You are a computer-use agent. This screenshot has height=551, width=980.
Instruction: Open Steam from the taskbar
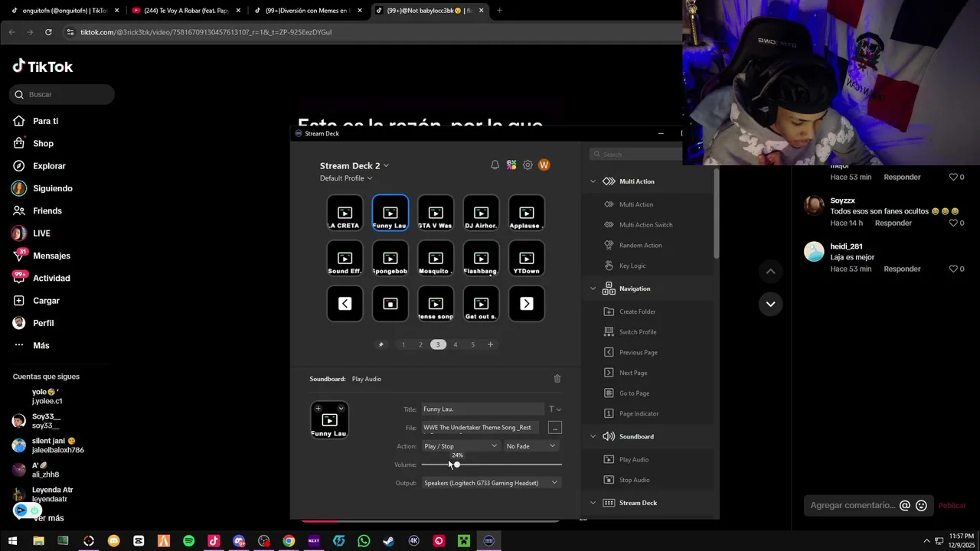click(x=389, y=541)
